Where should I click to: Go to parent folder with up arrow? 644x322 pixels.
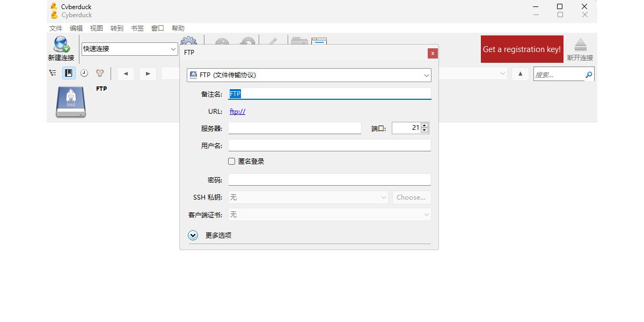(520, 74)
